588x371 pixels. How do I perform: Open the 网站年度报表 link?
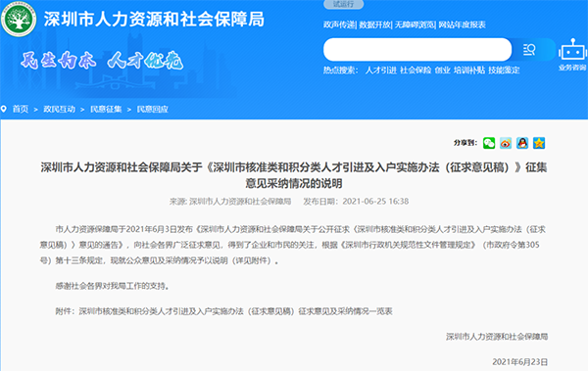click(462, 24)
